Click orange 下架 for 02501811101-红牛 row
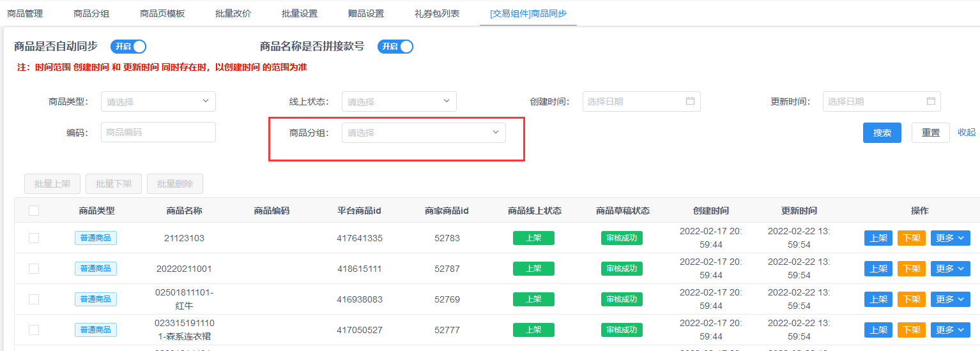980x351 pixels. coord(912,299)
